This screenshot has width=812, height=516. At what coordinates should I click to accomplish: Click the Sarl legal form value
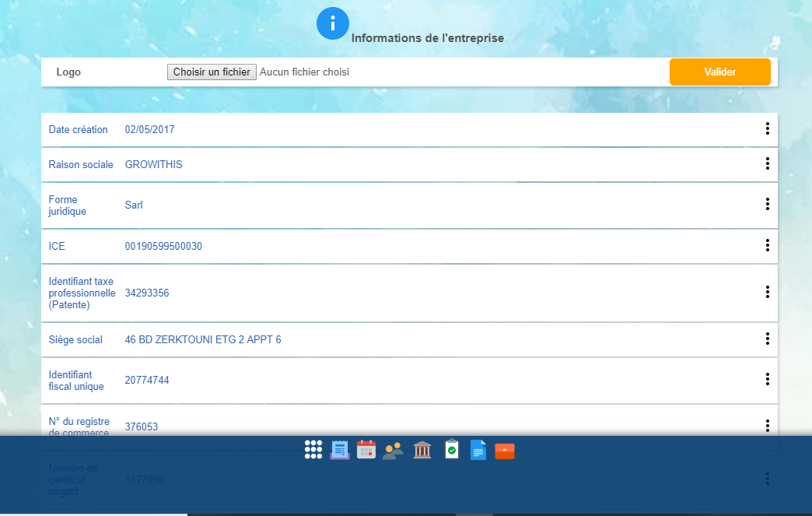[x=134, y=205]
